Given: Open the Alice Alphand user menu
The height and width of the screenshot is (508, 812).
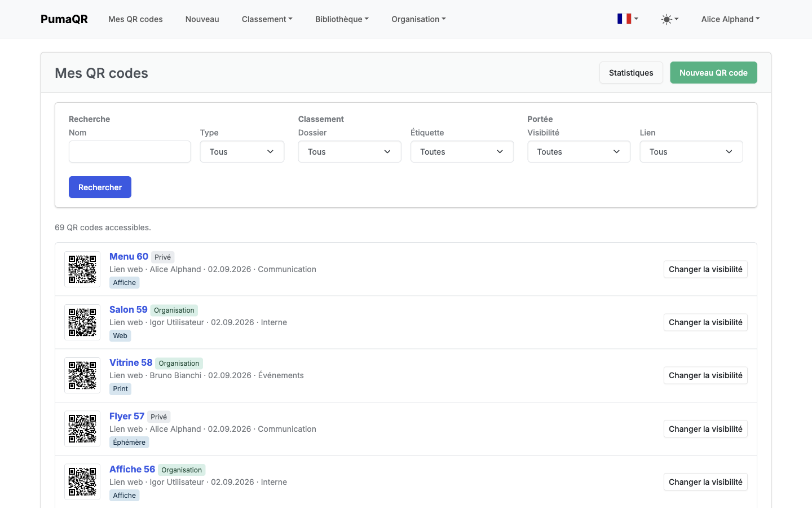Looking at the screenshot, I should (x=730, y=19).
